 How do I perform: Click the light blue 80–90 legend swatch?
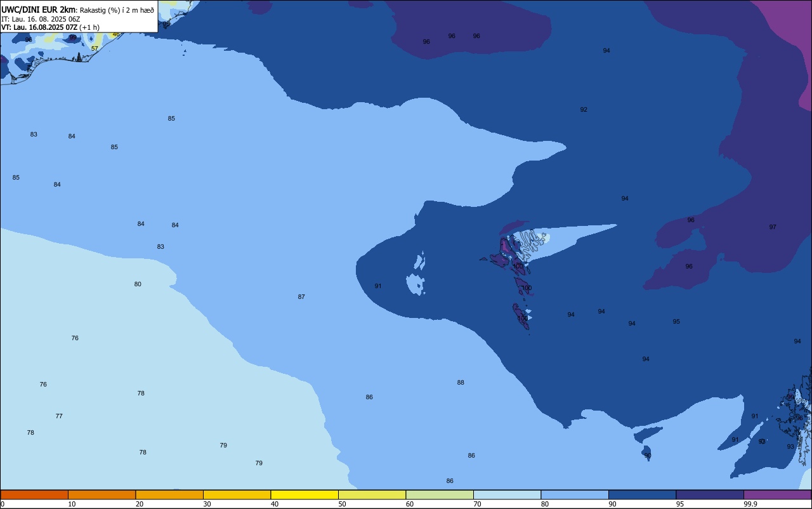click(x=575, y=494)
